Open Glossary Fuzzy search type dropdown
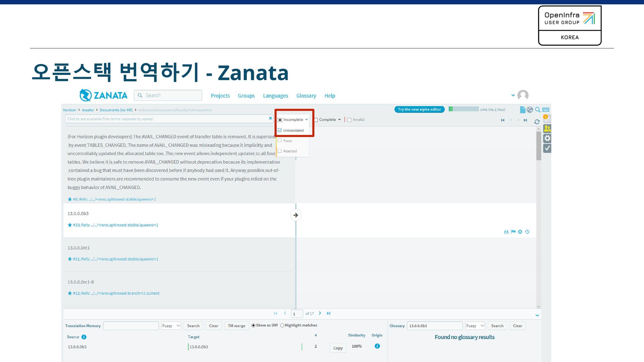The height and width of the screenshot is (362, 644). (x=475, y=326)
